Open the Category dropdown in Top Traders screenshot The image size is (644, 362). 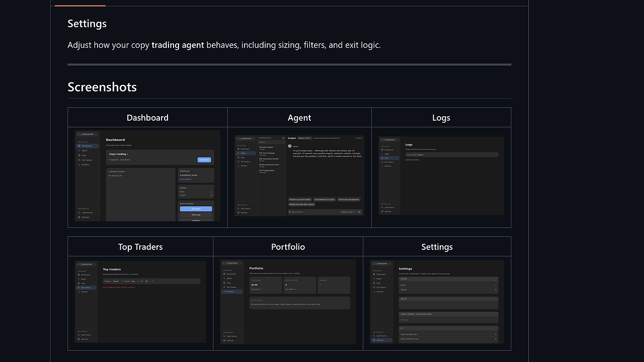click(118, 281)
